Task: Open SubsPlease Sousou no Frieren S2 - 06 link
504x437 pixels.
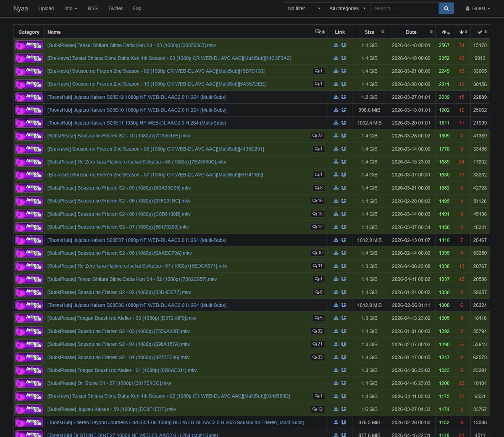Action: (x=119, y=201)
